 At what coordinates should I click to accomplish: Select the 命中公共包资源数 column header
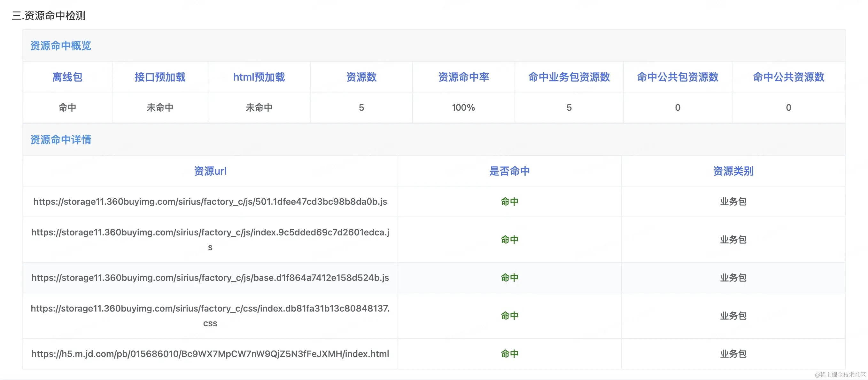pos(677,77)
